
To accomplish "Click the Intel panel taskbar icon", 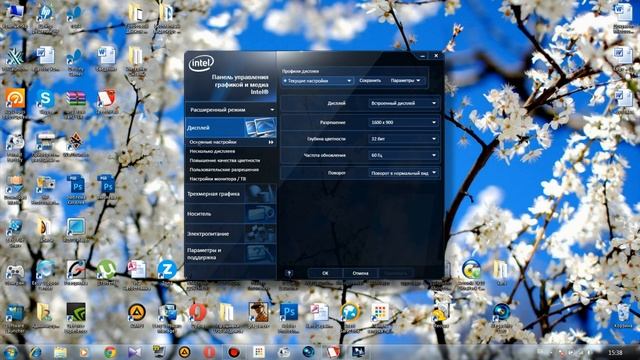I will coord(358,352).
